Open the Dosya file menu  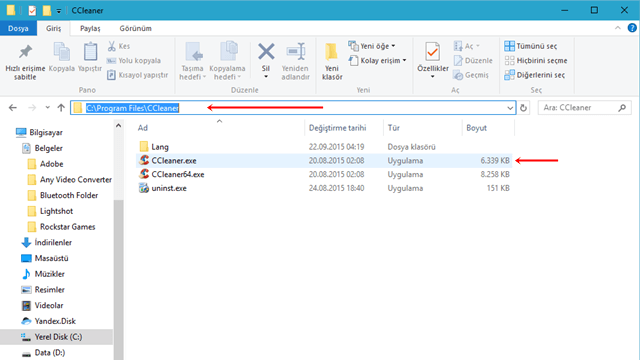coord(18,29)
